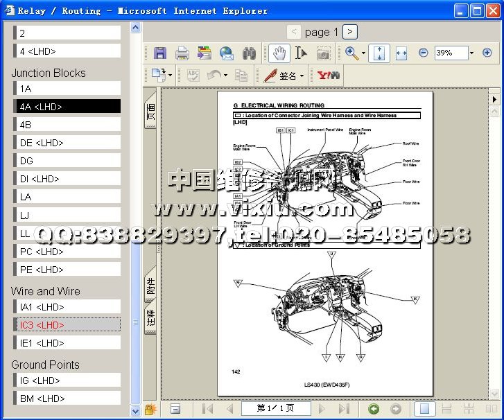Select the Zoom In magnifier tool
This screenshot has width=504, height=420.
[351, 53]
